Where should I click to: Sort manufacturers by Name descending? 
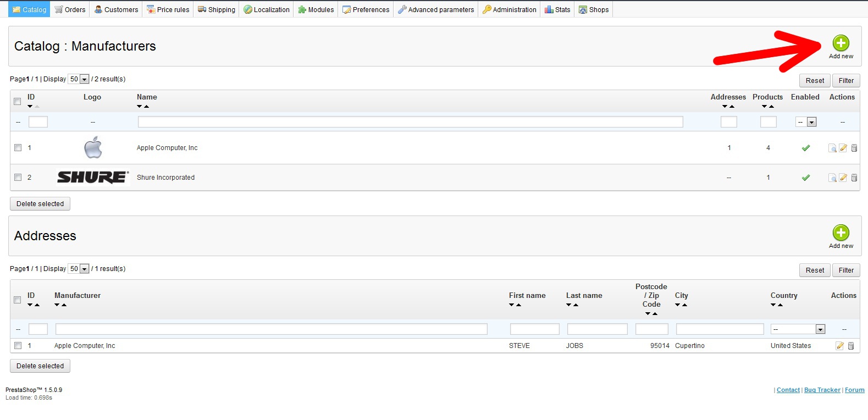(x=140, y=107)
